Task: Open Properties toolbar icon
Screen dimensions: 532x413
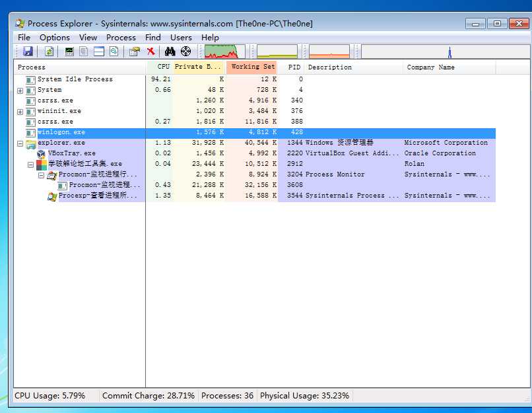Action: [x=135, y=52]
